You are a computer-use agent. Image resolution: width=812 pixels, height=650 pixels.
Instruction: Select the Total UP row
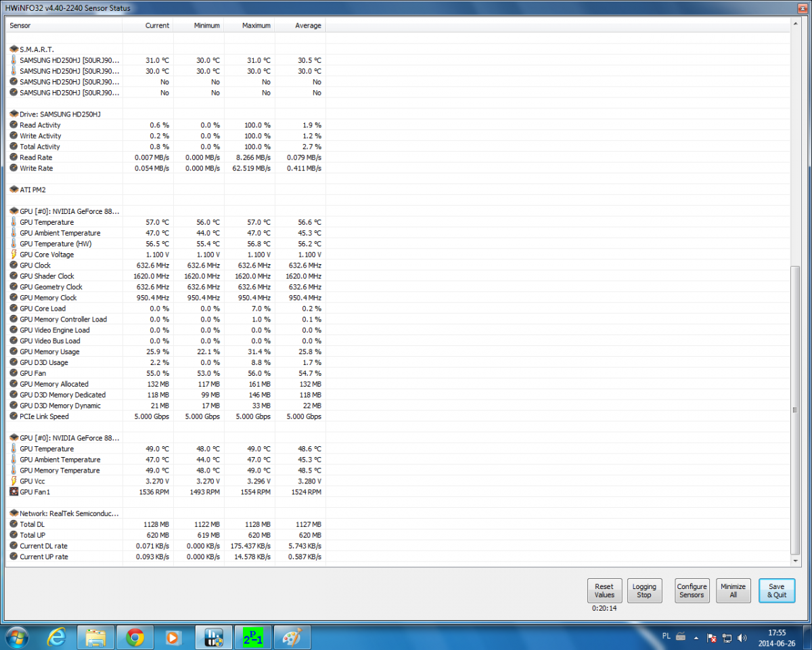[x=166, y=535]
